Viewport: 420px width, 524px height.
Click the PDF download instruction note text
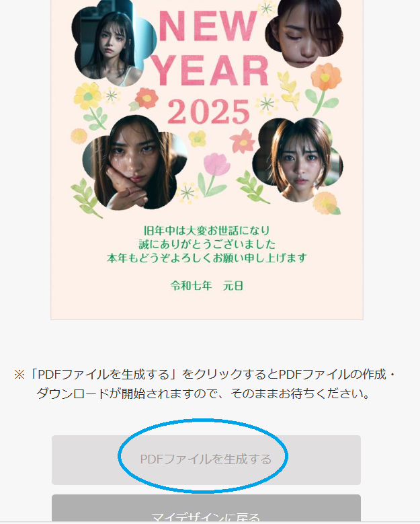[x=204, y=384]
